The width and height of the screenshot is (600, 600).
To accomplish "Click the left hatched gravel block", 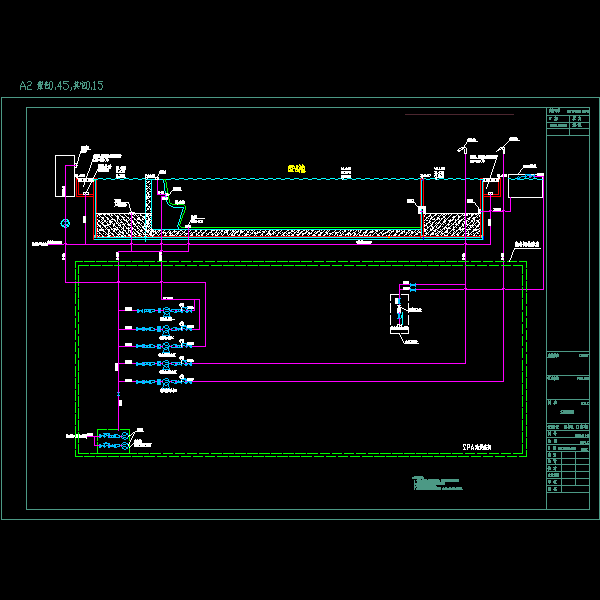I will (x=121, y=223).
